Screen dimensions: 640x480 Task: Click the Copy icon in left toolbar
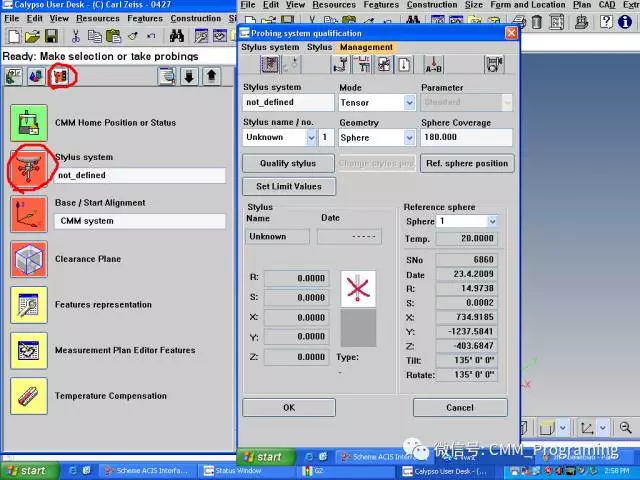(x=95, y=36)
